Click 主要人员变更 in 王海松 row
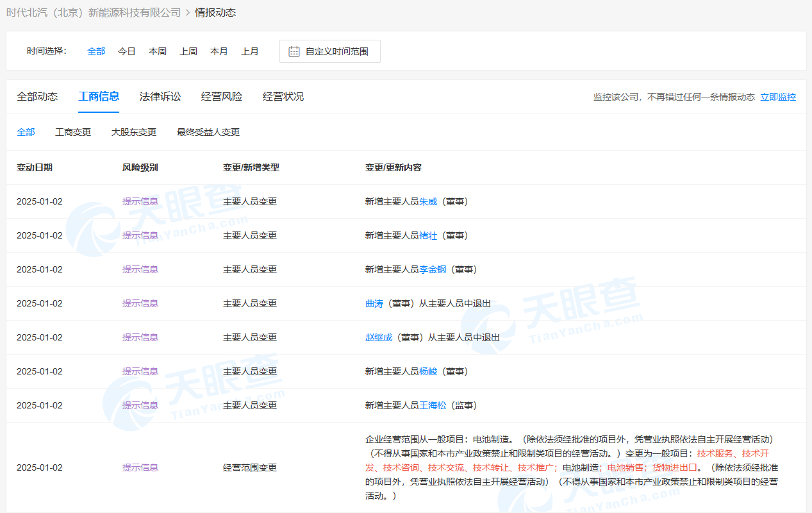Viewport: 812px width, 513px height. [250, 405]
